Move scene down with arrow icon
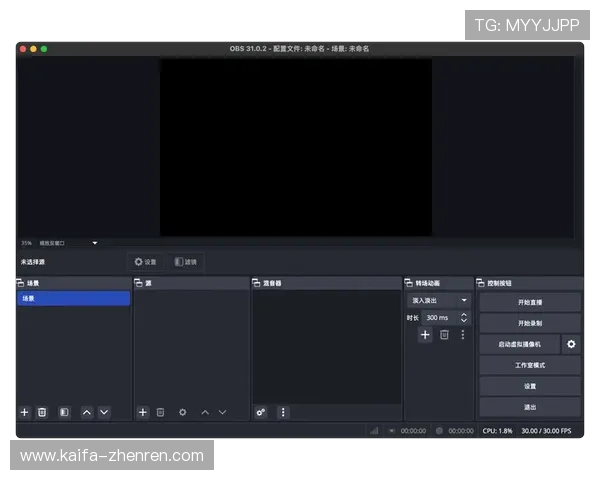This screenshot has height=480, width=600. coord(104,412)
